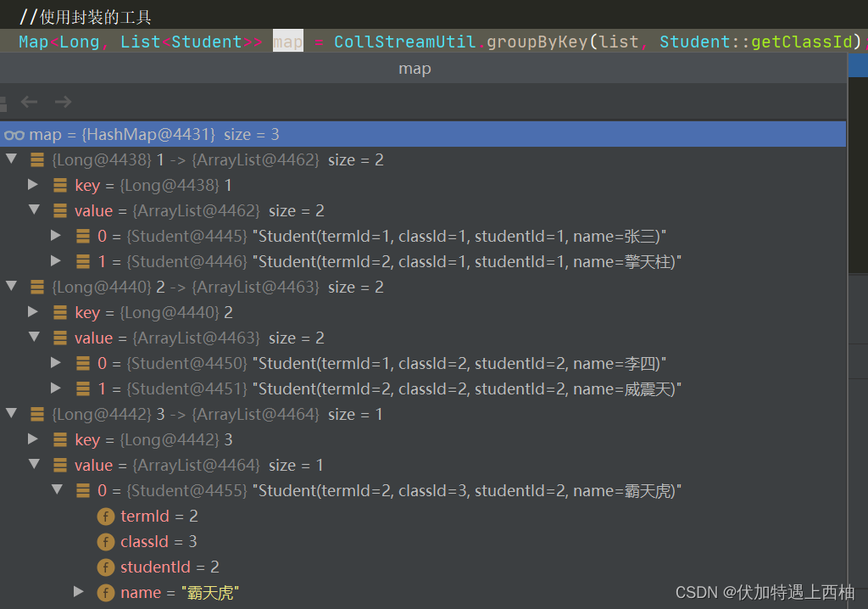Expand the key = Long@4442 node
The width and height of the screenshot is (868, 609).
[x=33, y=439]
